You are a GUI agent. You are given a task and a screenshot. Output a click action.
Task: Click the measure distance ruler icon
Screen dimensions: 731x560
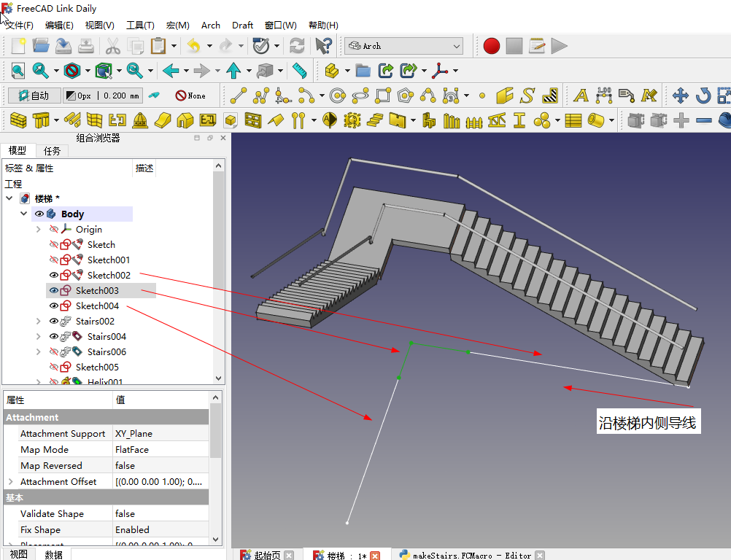tap(299, 71)
